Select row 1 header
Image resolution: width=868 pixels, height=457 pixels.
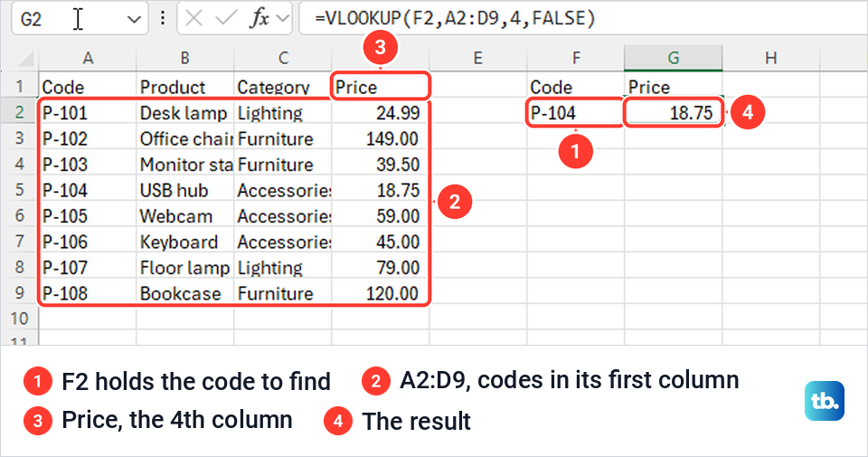[x=19, y=86]
